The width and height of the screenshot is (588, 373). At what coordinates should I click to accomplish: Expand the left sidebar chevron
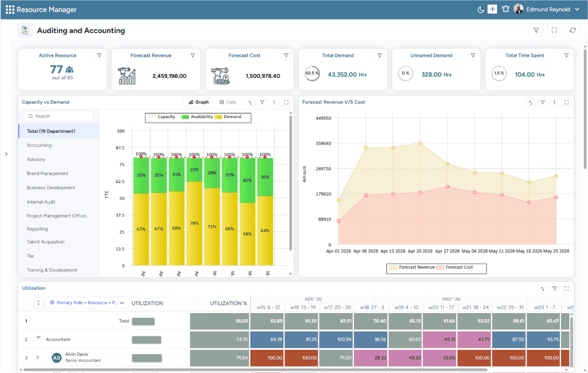[x=6, y=154]
